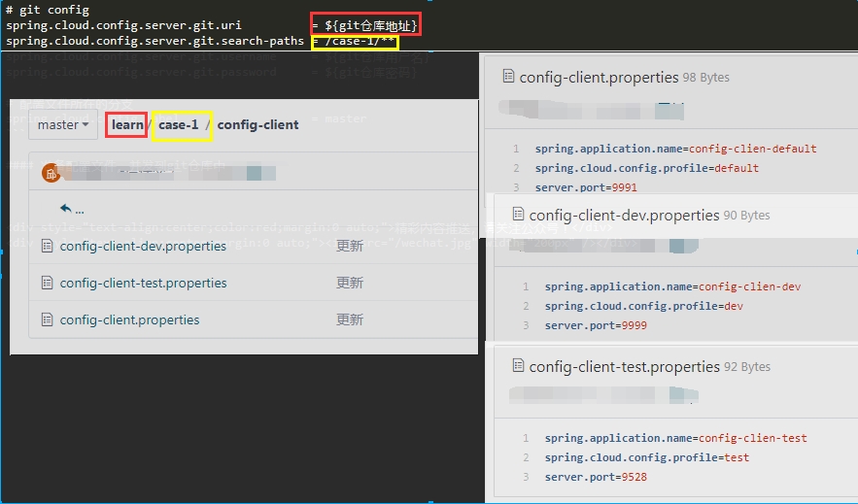Click commit message of config-client.properties row
This screenshot has height=504, width=858.
click(350, 319)
